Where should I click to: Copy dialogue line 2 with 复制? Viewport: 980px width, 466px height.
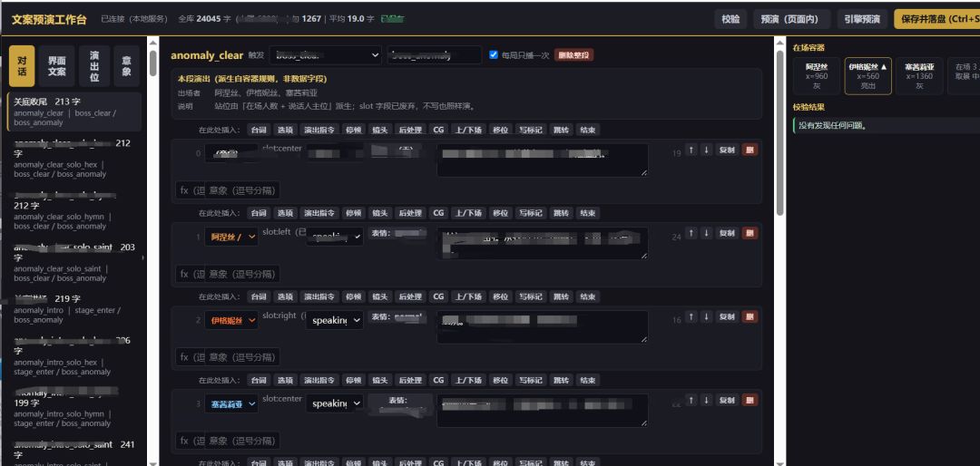pyautogui.click(x=727, y=316)
